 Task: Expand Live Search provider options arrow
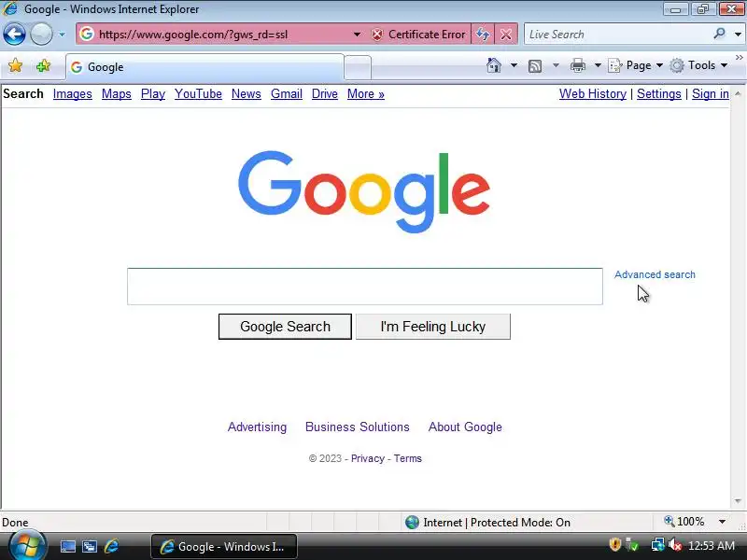[x=738, y=35]
